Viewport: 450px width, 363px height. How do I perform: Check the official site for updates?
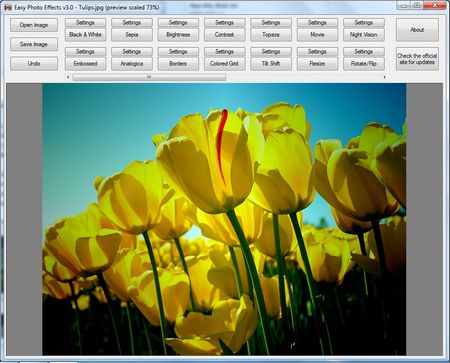pos(417,59)
